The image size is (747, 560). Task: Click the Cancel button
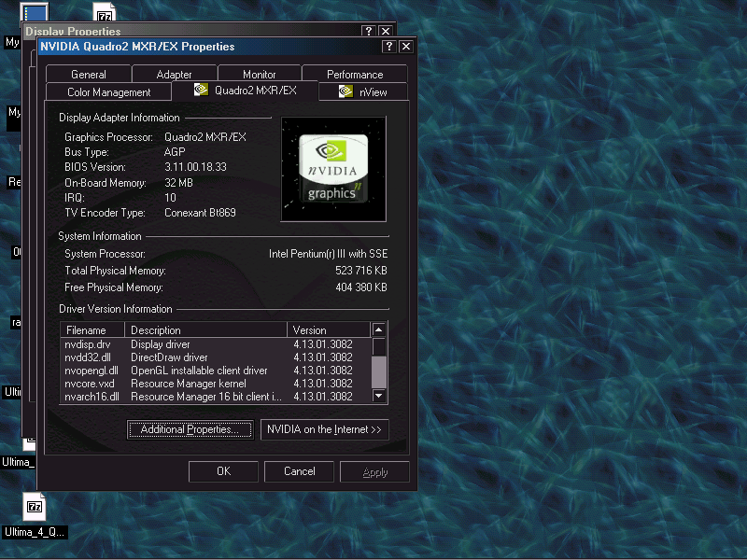(299, 471)
